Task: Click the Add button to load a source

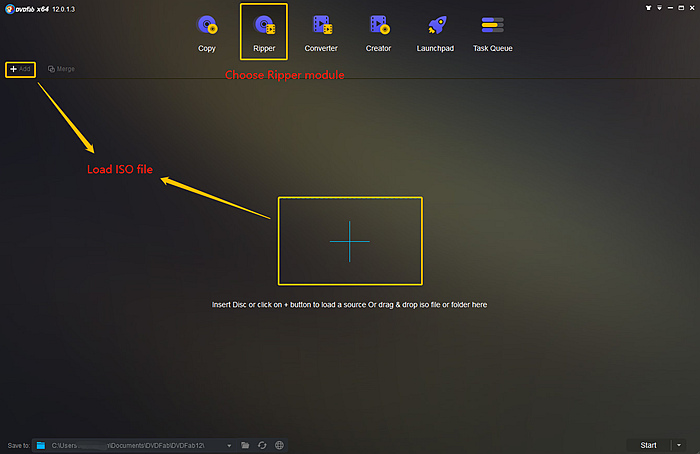Action: (21, 69)
